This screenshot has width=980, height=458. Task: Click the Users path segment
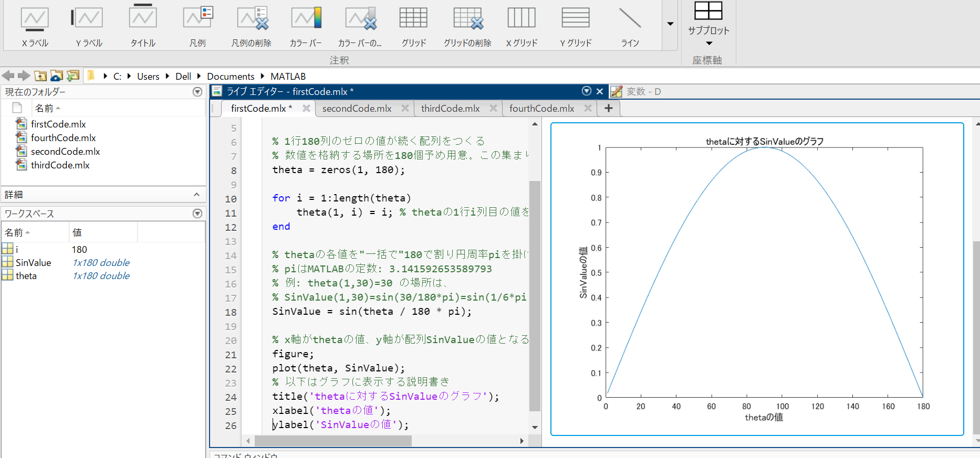(x=148, y=77)
